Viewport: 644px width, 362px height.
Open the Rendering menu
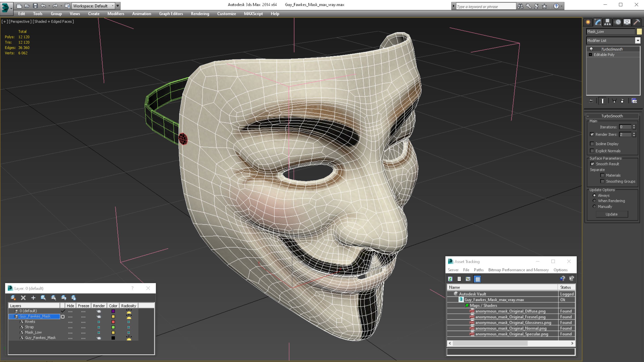(200, 14)
